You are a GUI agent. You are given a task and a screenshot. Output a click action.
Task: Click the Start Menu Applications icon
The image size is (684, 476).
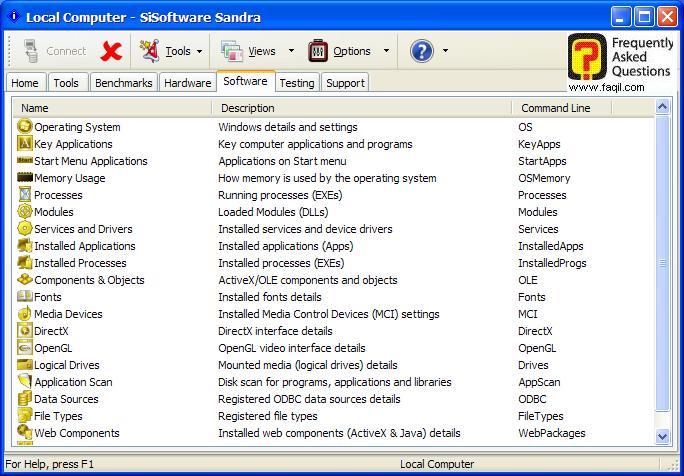click(25, 161)
